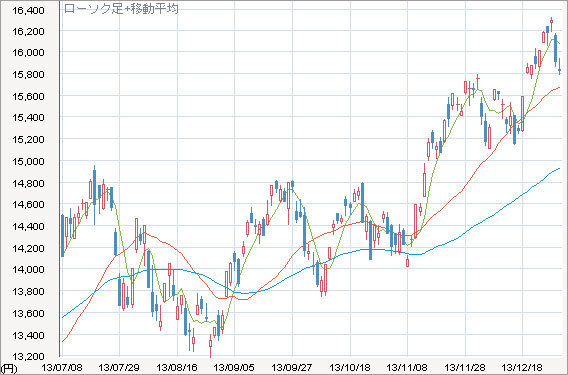Click the 13,400 price axis label
The height and width of the screenshot is (375, 568).
coord(28,336)
